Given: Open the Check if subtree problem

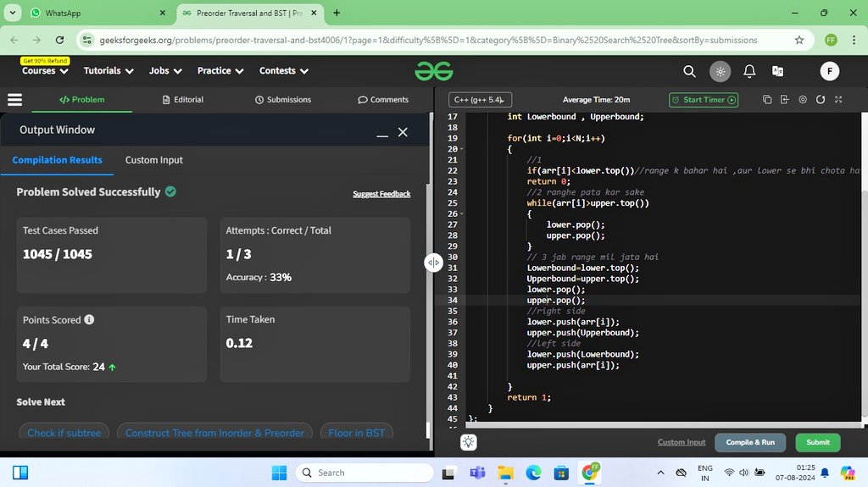Looking at the screenshot, I should pyautogui.click(x=64, y=432).
